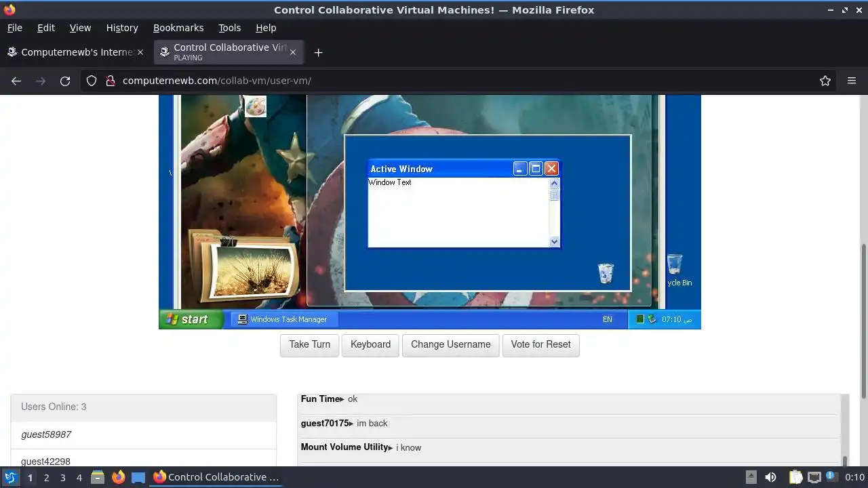Open the desktop panel application launcher
The image size is (868, 488).
coord(10,477)
